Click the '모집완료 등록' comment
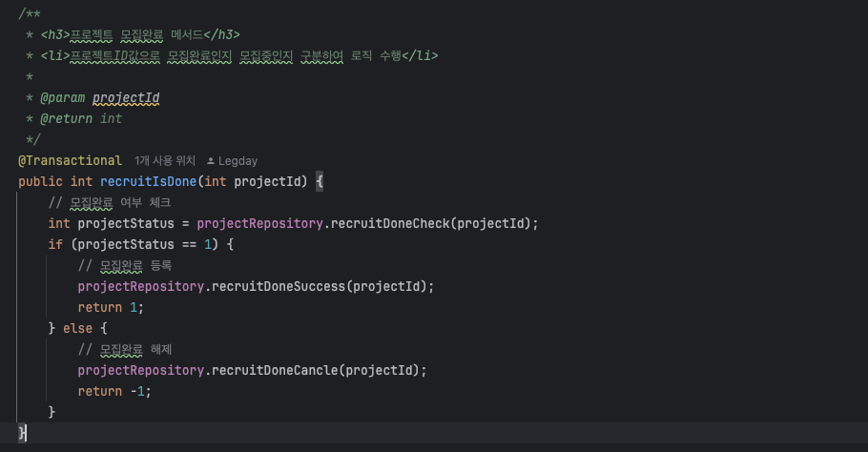The height and width of the screenshot is (452, 868). [125, 265]
